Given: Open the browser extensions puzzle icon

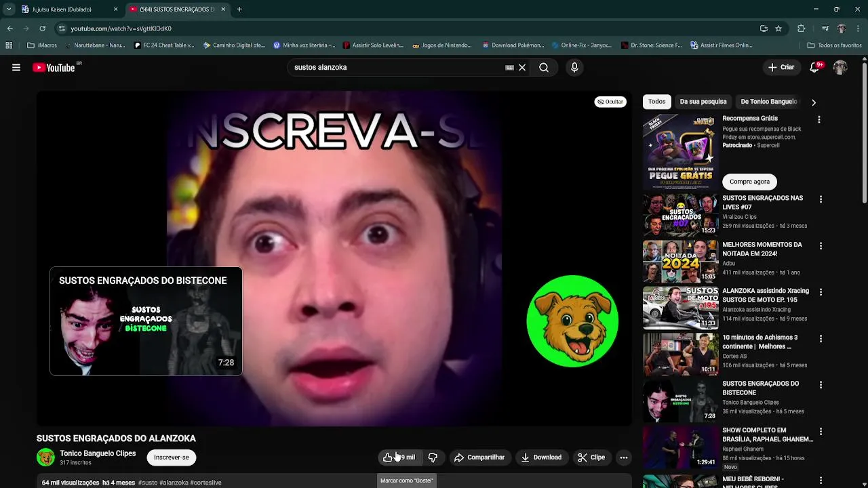Looking at the screenshot, I should [x=801, y=28].
